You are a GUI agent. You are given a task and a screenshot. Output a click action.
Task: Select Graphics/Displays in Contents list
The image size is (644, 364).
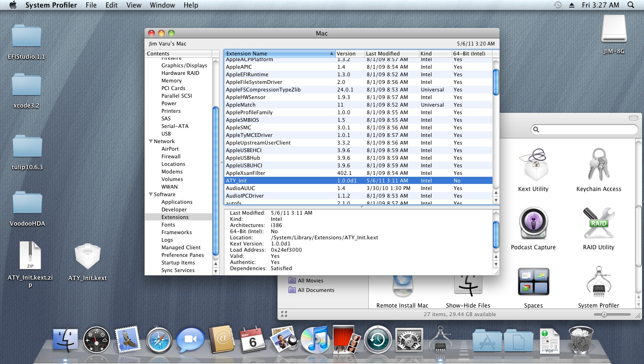184,65
